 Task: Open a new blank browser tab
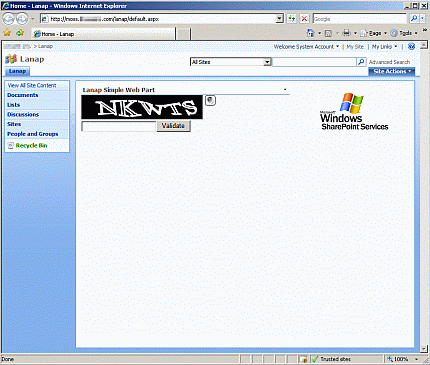(x=183, y=34)
